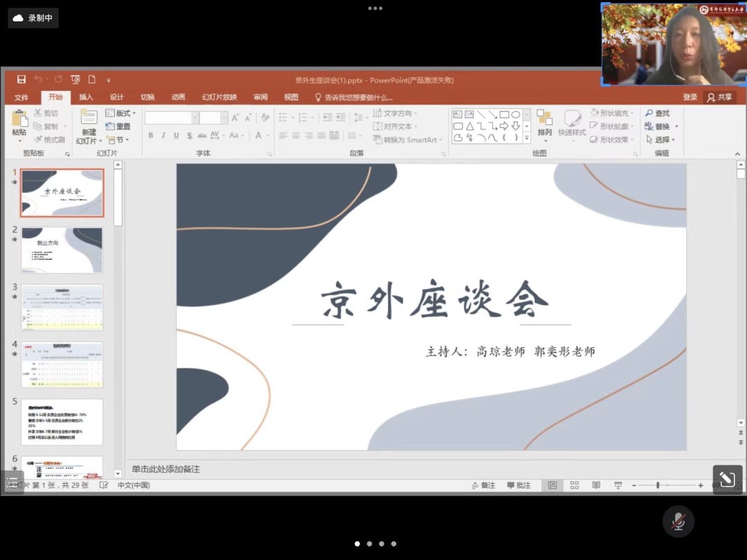
Task: Click the microphone mute icon
Action: tap(678, 521)
